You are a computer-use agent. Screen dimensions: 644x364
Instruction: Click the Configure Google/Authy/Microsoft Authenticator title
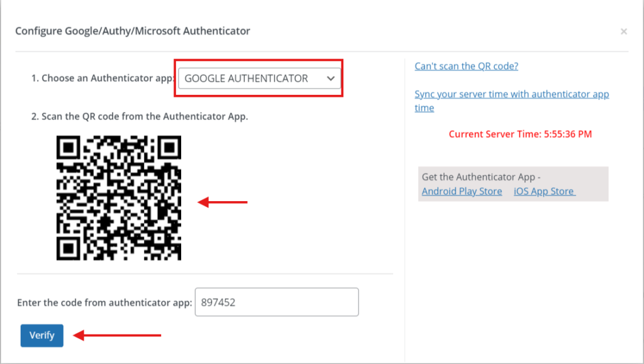(133, 30)
